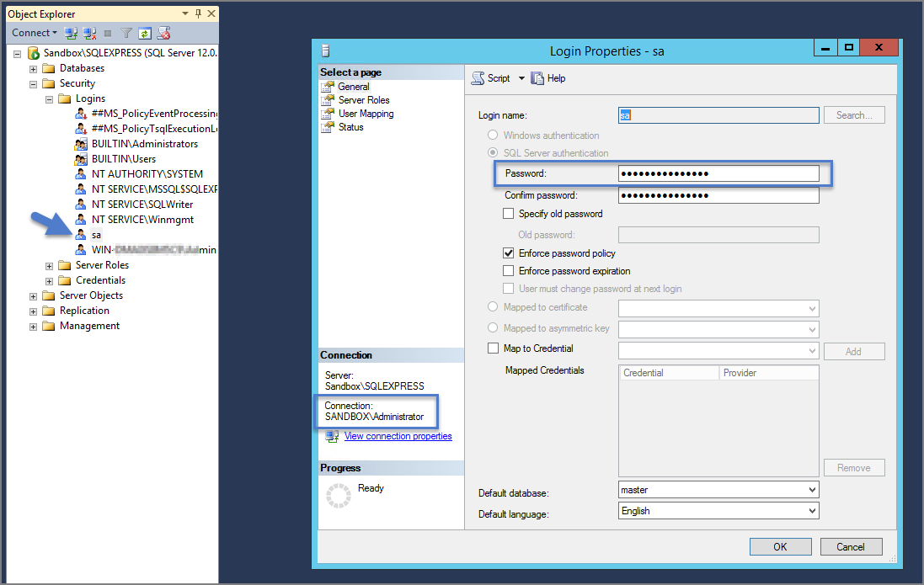The width and height of the screenshot is (924, 585).
Task: Click the OK button
Action: click(780, 546)
